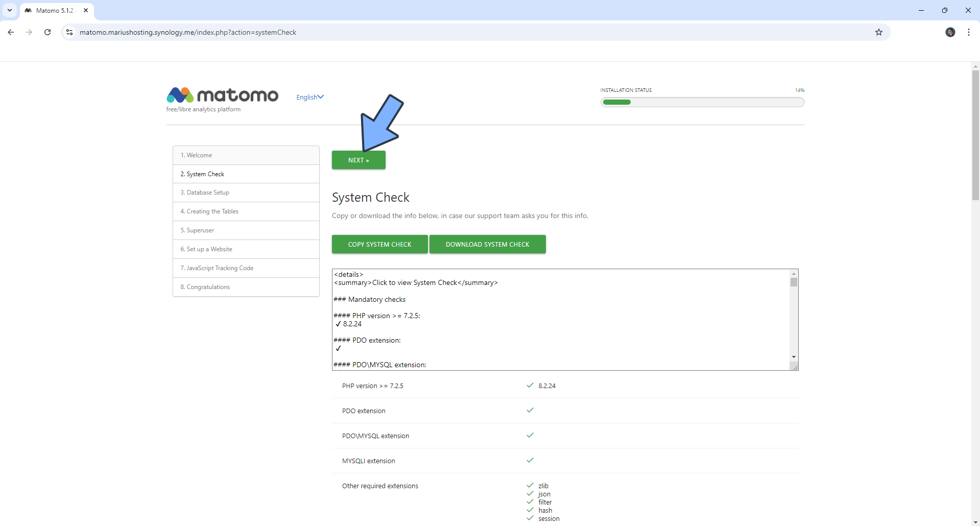This screenshot has height=526, width=980.
Task: Click 'MYSQLI extension' row label
Action: tap(369, 461)
